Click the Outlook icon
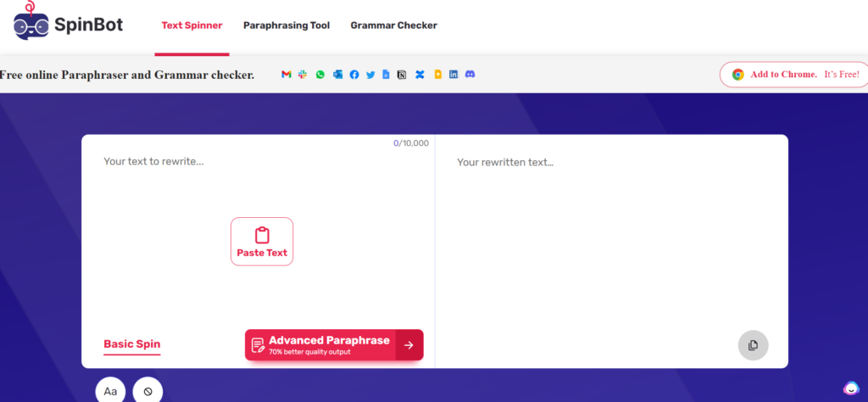Image resolution: width=868 pixels, height=402 pixels. click(337, 75)
